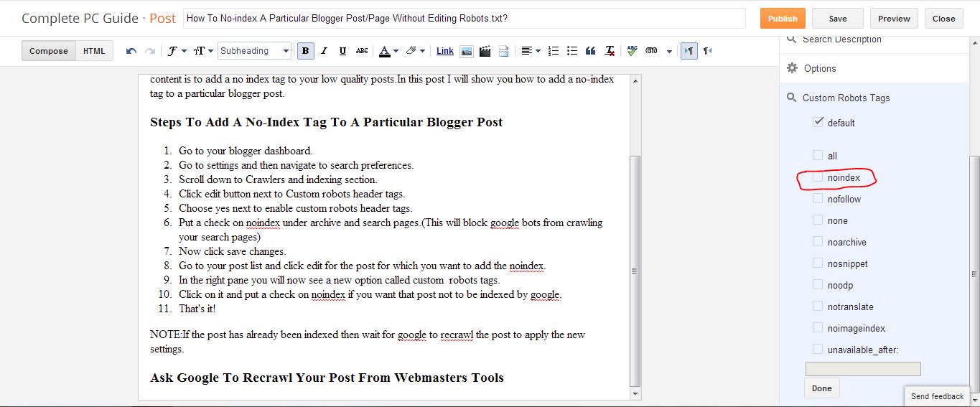Check the all checkbox
The image size is (980, 407).
pyautogui.click(x=818, y=155)
